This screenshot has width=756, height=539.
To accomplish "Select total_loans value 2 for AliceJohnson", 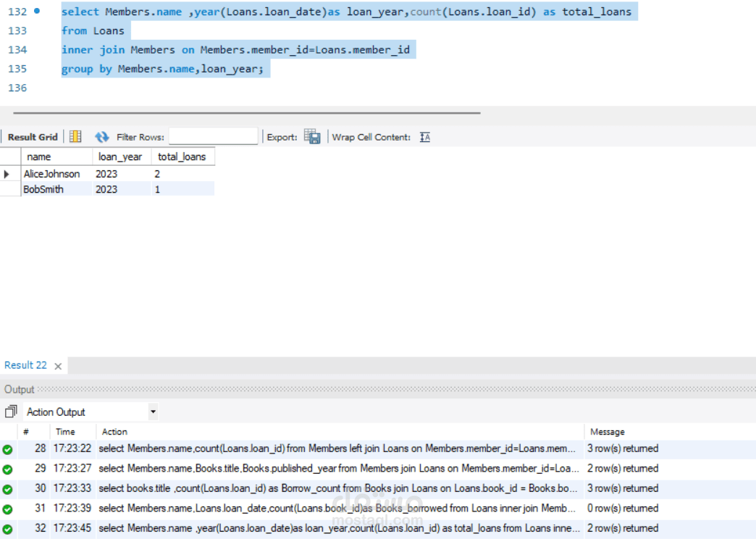I will pyautogui.click(x=182, y=174).
